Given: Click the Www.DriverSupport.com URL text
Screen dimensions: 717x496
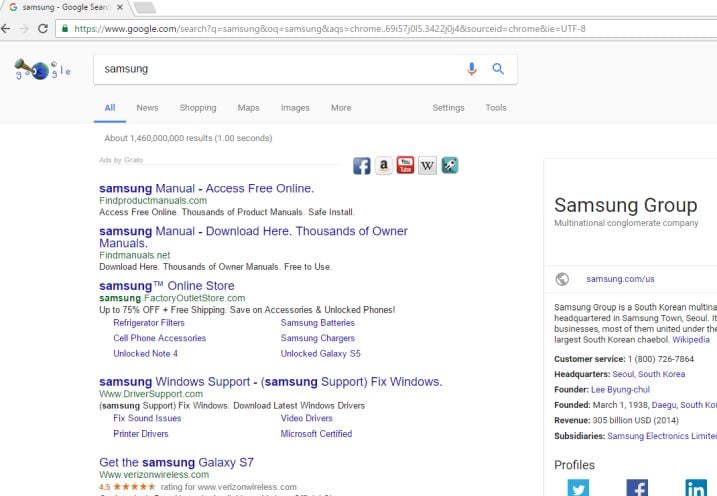Looking at the screenshot, I should [151, 394].
